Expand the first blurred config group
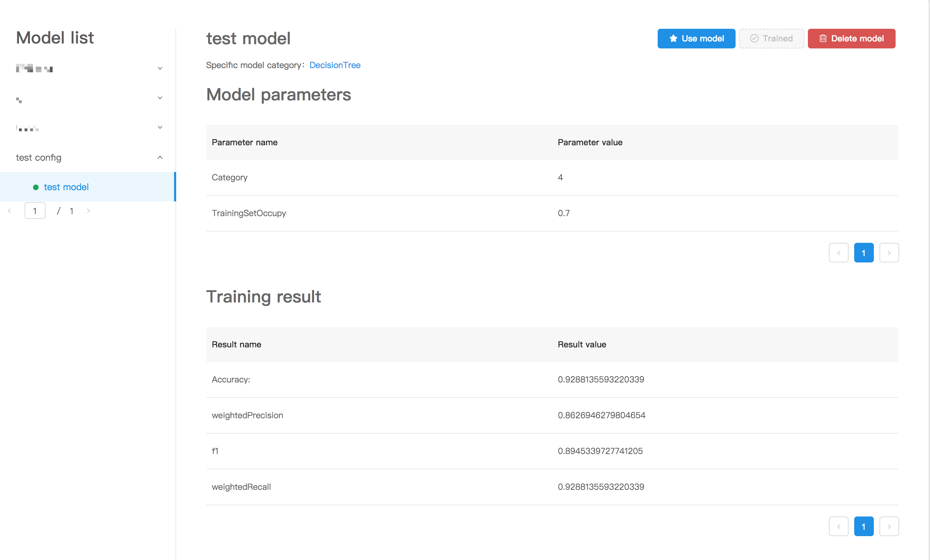Image resolution: width=930 pixels, height=560 pixels. tap(160, 68)
